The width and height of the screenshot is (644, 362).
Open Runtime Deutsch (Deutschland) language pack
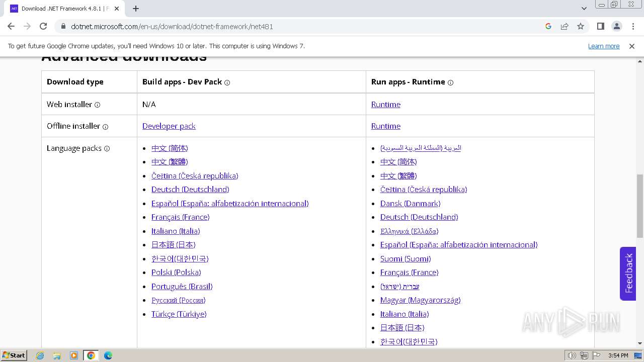click(419, 217)
